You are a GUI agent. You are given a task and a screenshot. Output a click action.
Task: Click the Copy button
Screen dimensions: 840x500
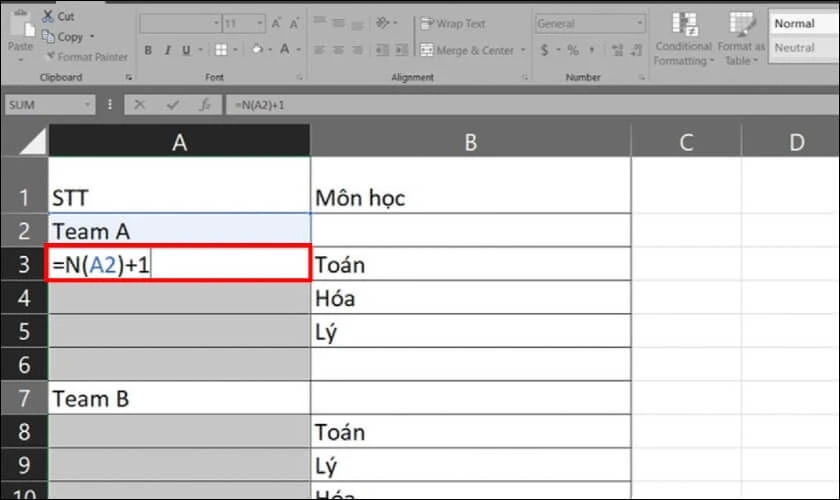tap(63, 36)
